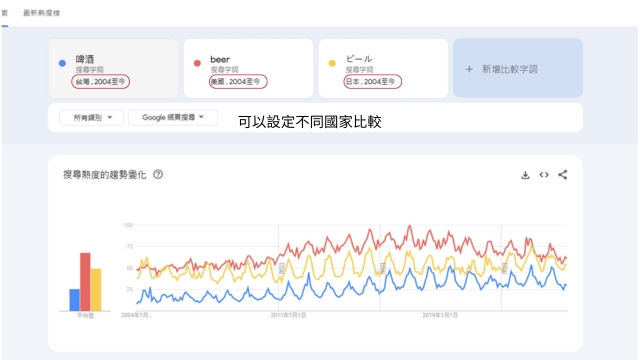Screen dimensions: 640x360
Task: Edit the beer search term card
Action: (x=249, y=68)
